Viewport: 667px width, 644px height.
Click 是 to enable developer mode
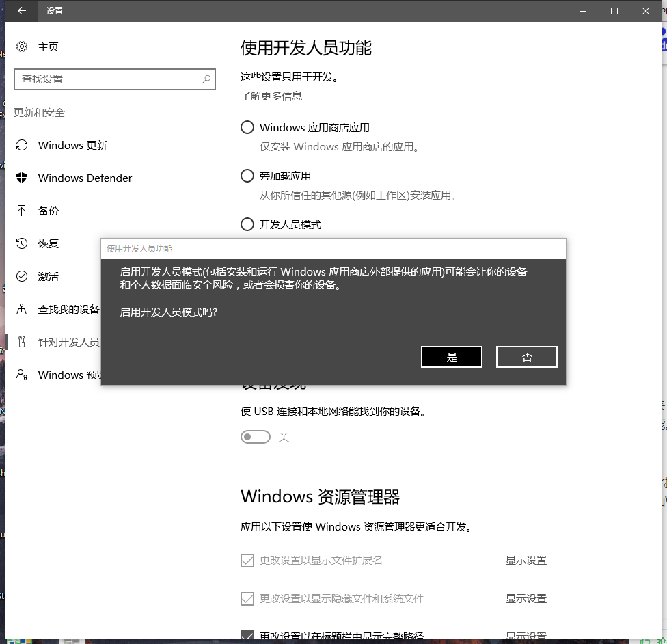click(452, 357)
